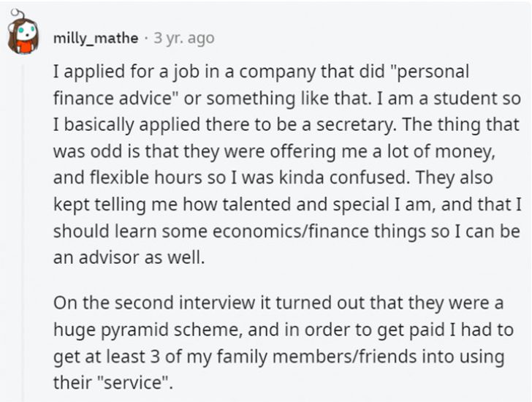Click the separator dot between username and timestamp

[146, 38]
